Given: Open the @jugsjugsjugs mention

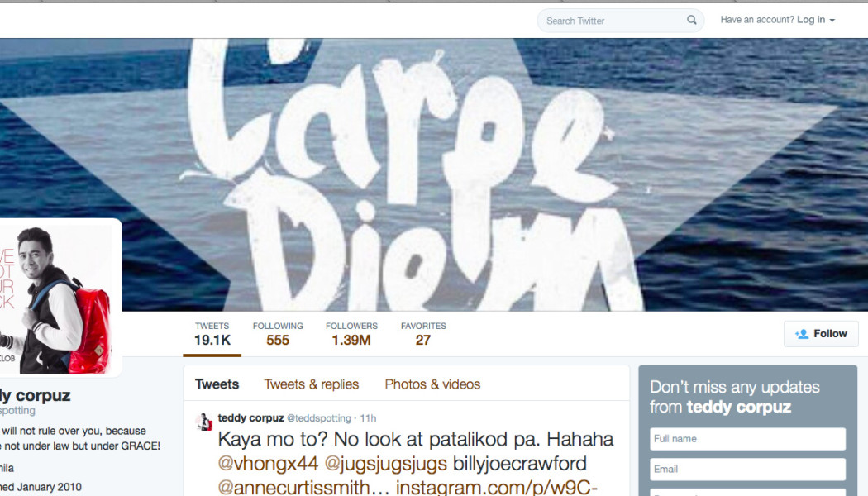Looking at the screenshot, I should (385, 463).
